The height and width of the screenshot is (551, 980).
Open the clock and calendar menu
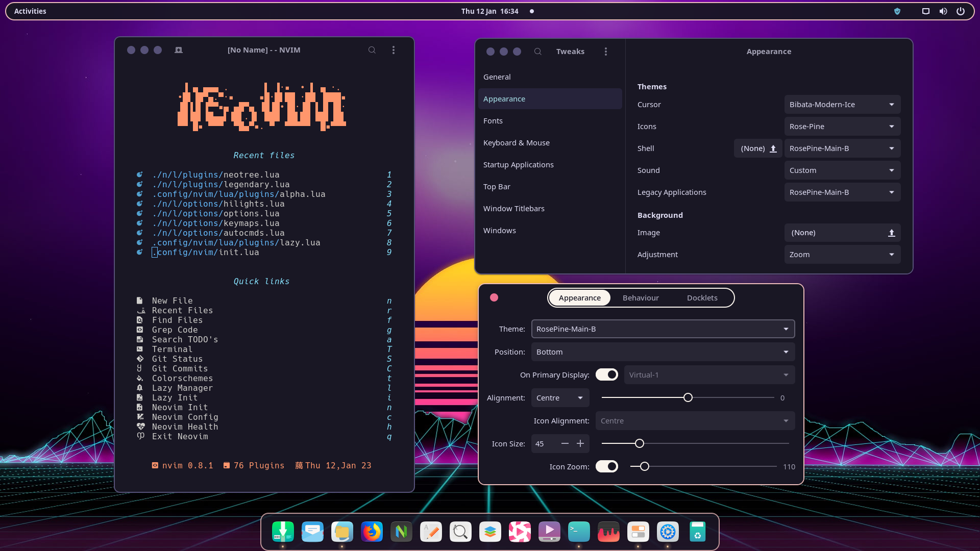coord(489,11)
